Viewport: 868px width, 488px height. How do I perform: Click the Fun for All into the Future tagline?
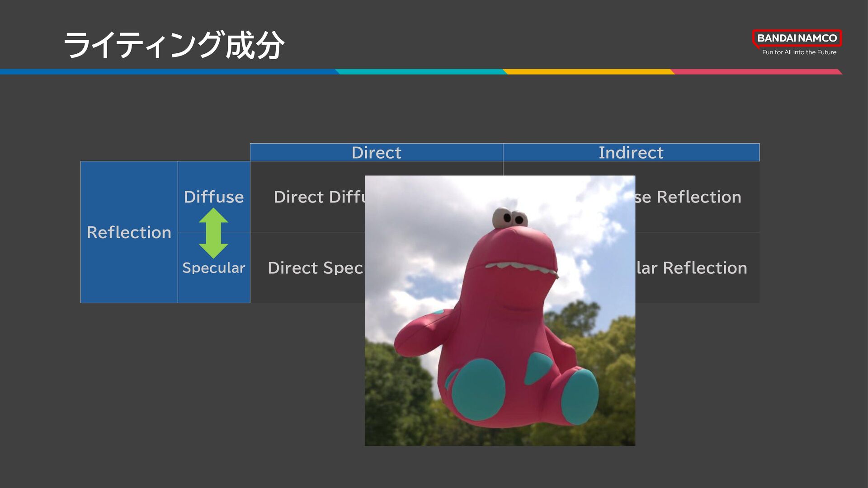tap(799, 52)
